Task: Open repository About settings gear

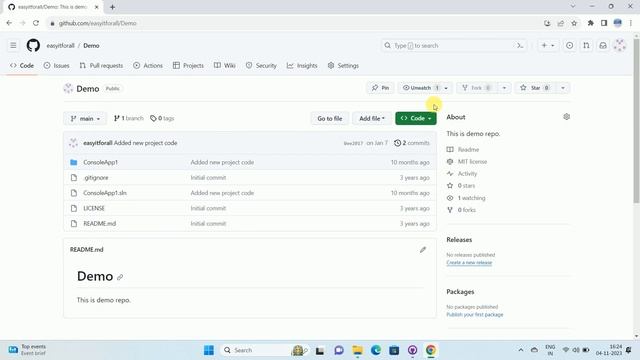Action: pyautogui.click(x=566, y=117)
